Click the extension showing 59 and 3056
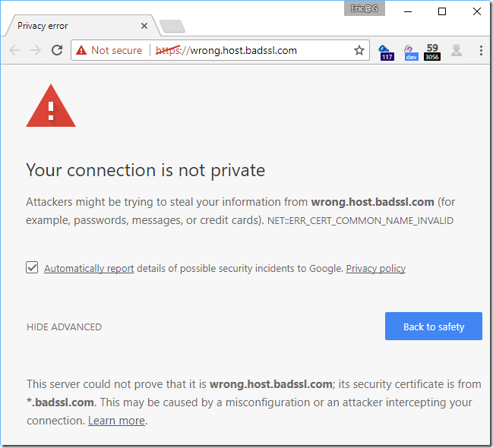The width and height of the screenshot is (493, 448). point(432,52)
